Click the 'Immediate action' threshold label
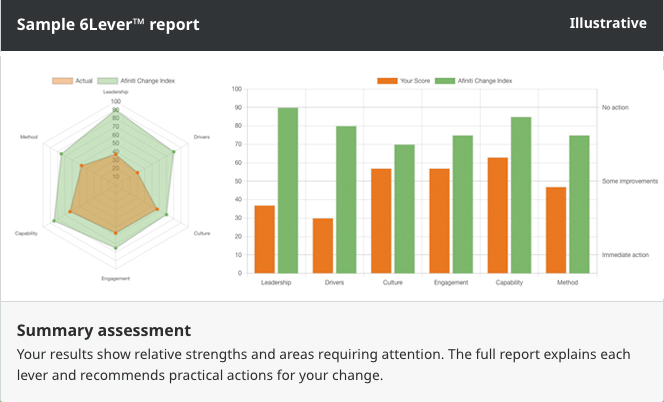 [x=625, y=255]
